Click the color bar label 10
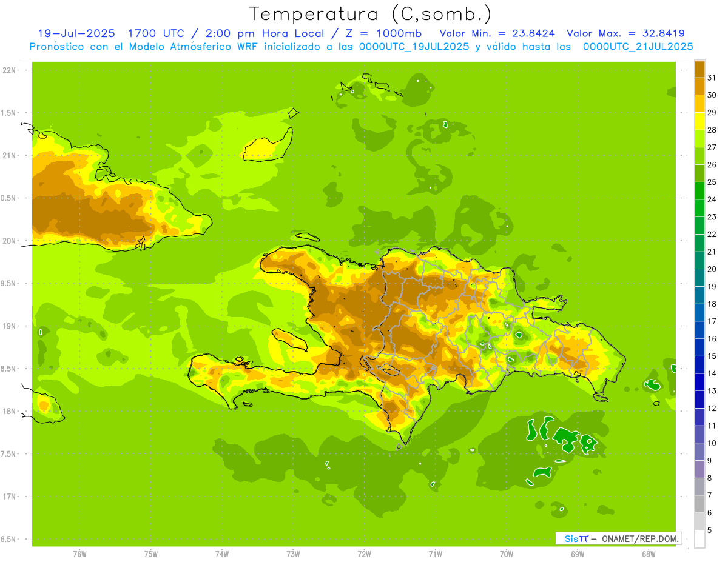This screenshot has width=728, height=562. click(x=712, y=443)
